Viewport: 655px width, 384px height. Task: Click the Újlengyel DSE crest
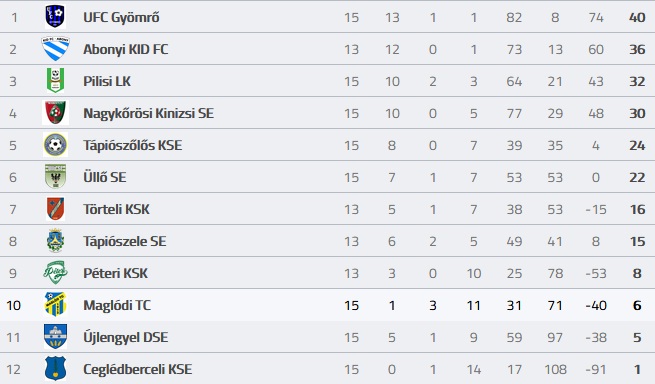55,337
